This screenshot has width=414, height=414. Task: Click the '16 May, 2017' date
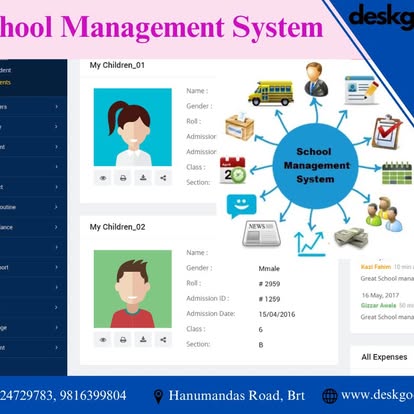click(380, 295)
